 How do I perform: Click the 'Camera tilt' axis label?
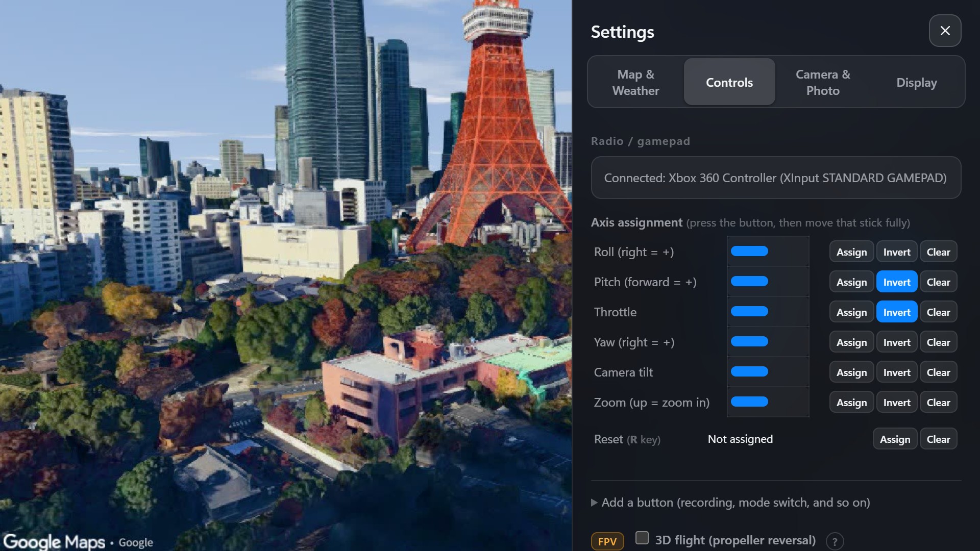coord(623,372)
